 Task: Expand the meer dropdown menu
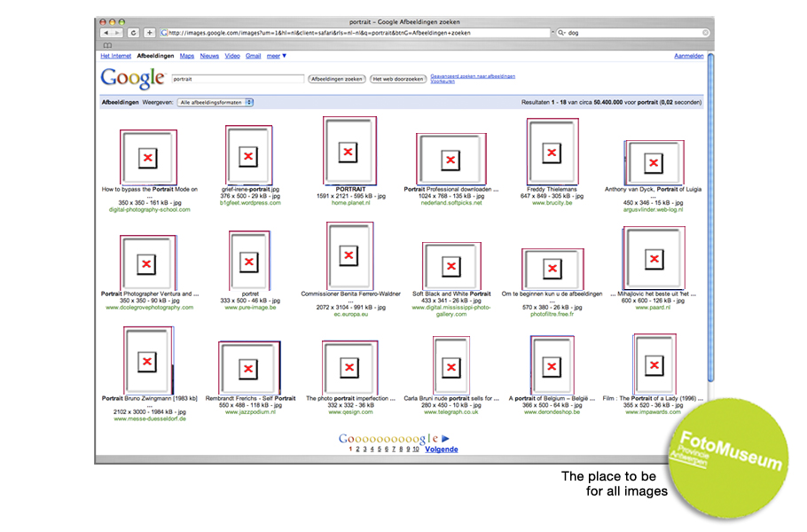(x=277, y=56)
